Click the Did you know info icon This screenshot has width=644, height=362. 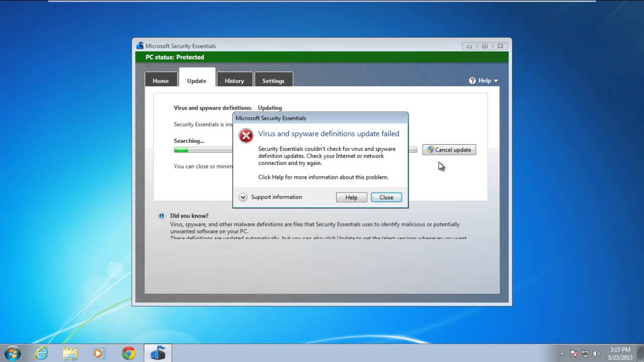coord(162,216)
